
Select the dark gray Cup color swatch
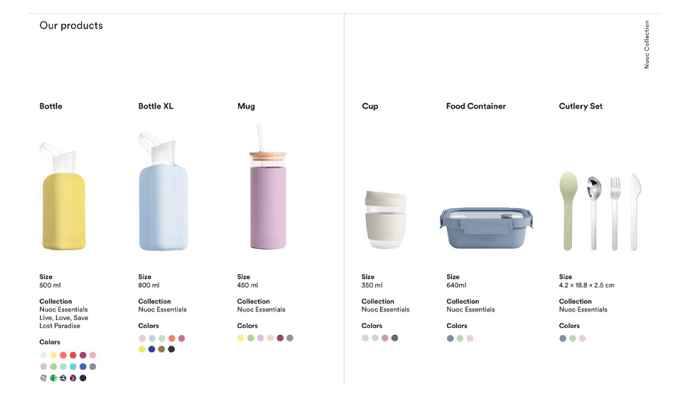[395, 338]
